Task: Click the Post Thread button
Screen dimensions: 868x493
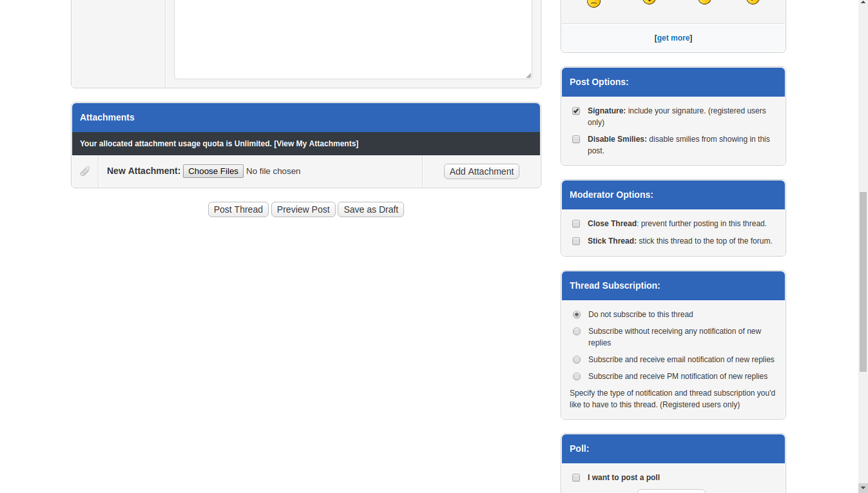Action: tap(238, 209)
